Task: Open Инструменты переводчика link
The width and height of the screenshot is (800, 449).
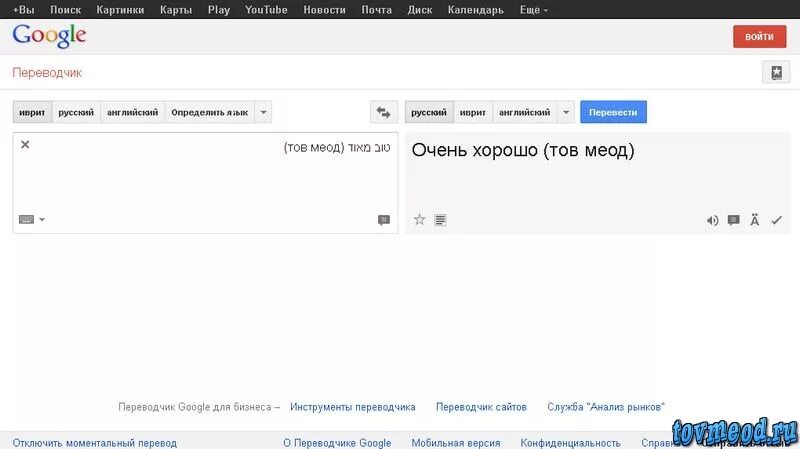Action: tap(353, 407)
